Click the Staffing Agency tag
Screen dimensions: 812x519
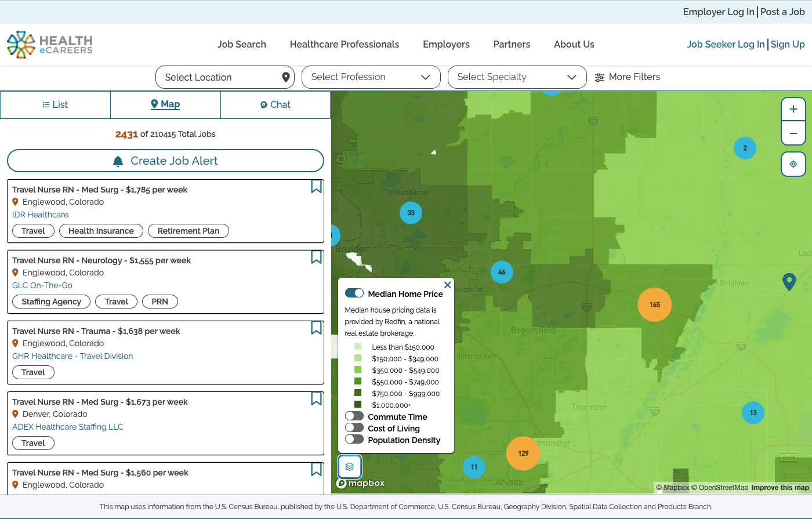click(x=52, y=302)
